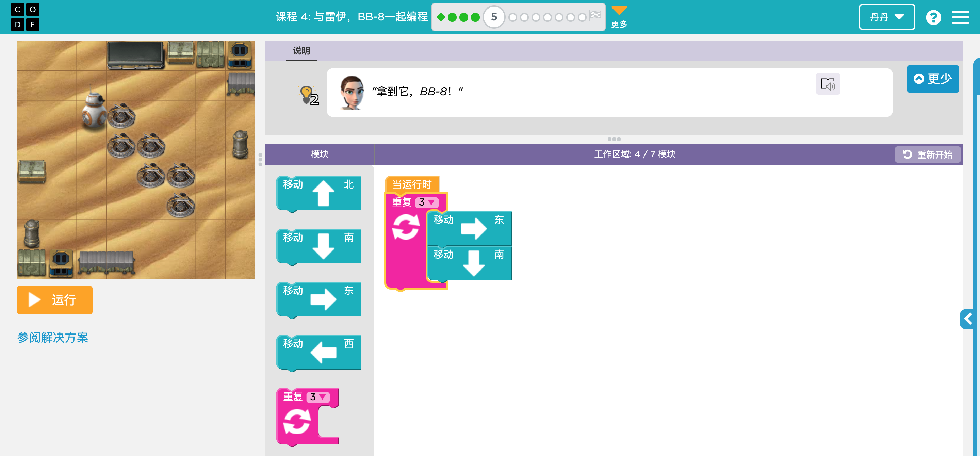Click the lightbulb hint icon

[x=307, y=95]
